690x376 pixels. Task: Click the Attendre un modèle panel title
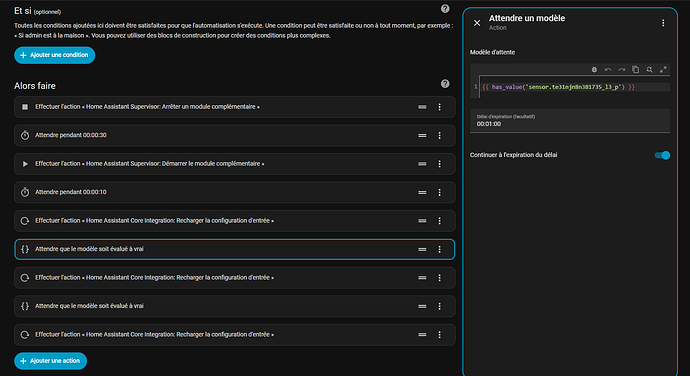pyautogui.click(x=527, y=18)
